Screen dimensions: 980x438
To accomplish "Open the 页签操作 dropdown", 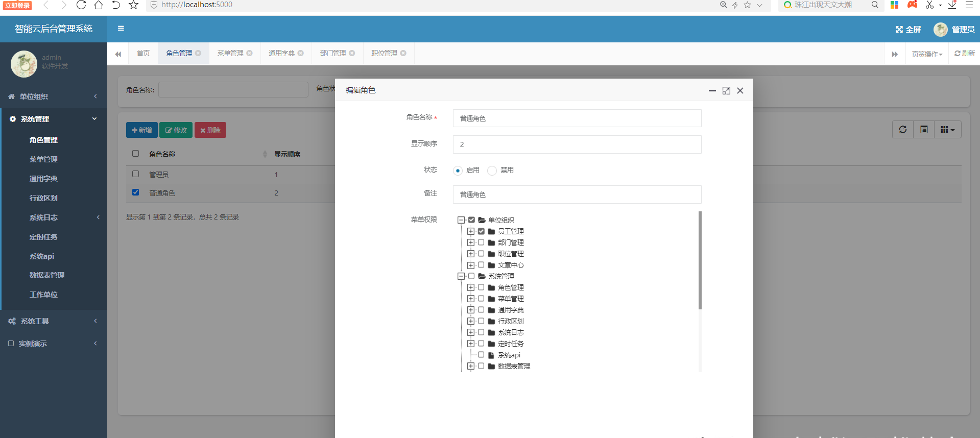I will (x=927, y=54).
